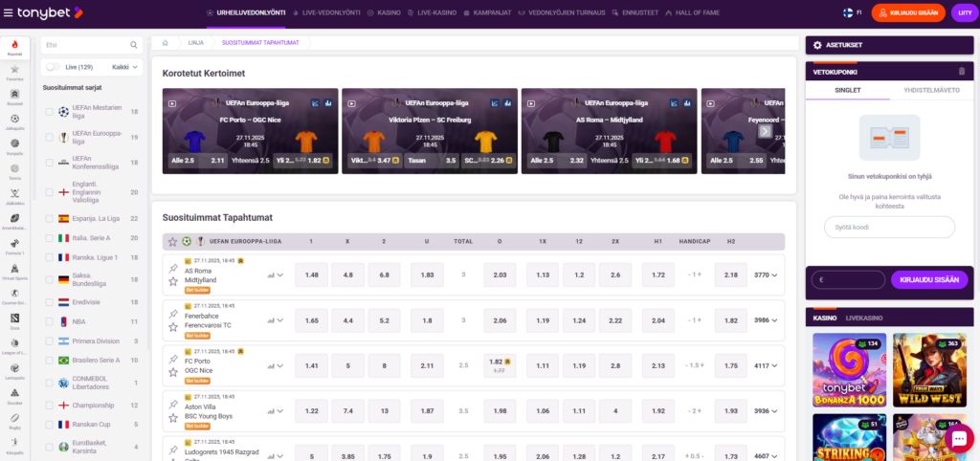Image resolution: width=980 pixels, height=461 pixels.
Task: Expand the 3770 more markets for AS Roma
Action: point(766,274)
